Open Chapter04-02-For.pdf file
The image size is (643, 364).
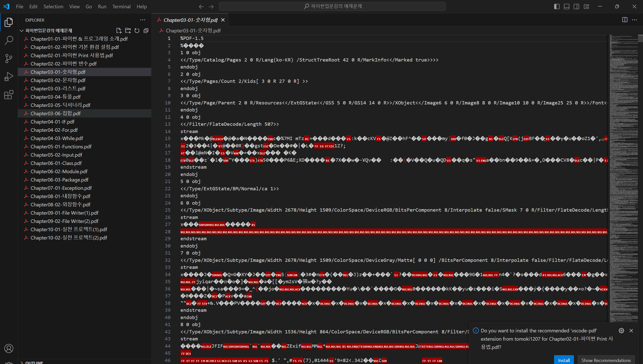pos(85,130)
